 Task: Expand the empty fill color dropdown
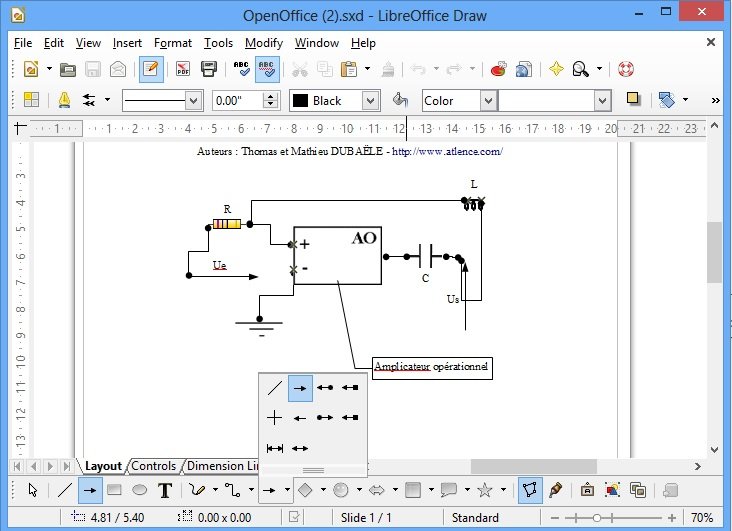(x=603, y=100)
